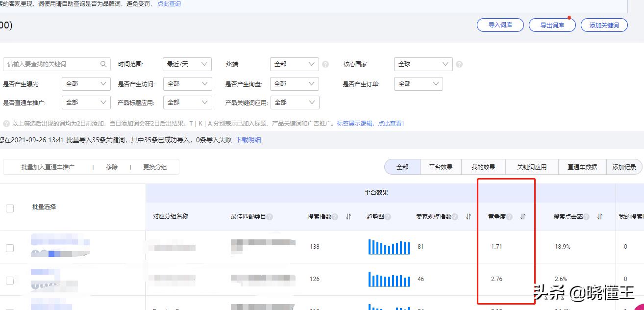Open the 核心国家 全球 dropdown

422,64
